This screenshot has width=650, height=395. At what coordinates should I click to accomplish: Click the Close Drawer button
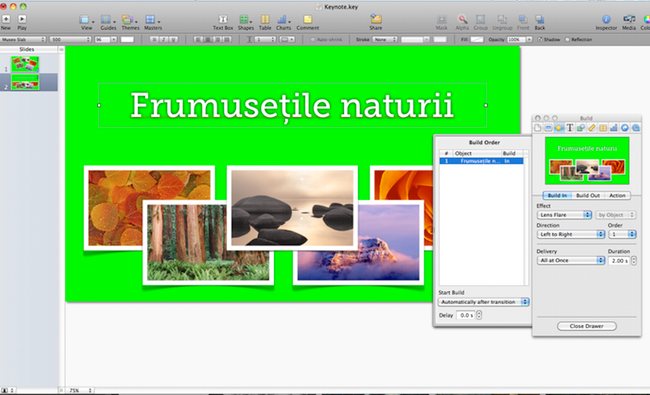pos(587,326)
